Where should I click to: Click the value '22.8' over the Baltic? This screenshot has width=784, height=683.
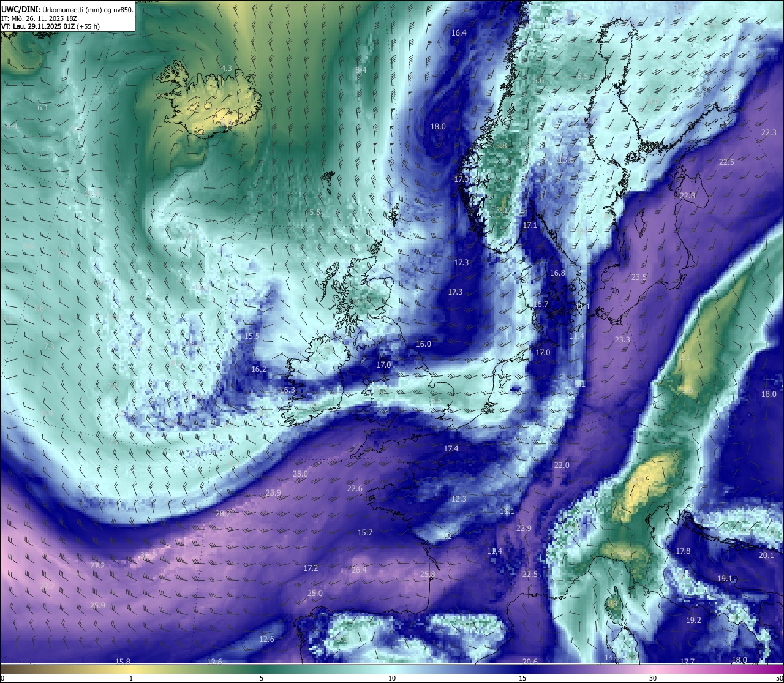[x=688, y=196]
